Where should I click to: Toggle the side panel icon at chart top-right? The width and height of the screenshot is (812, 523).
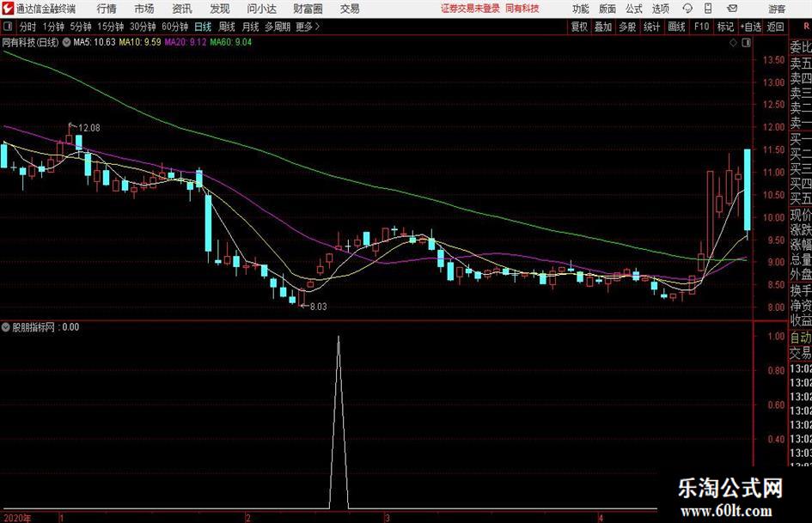point(746,43)
